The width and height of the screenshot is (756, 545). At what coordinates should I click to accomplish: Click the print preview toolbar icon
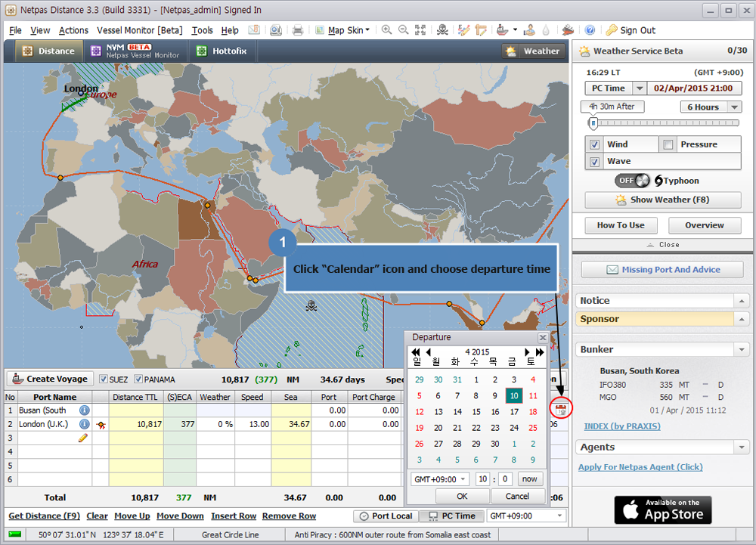(x=276, y=30)
